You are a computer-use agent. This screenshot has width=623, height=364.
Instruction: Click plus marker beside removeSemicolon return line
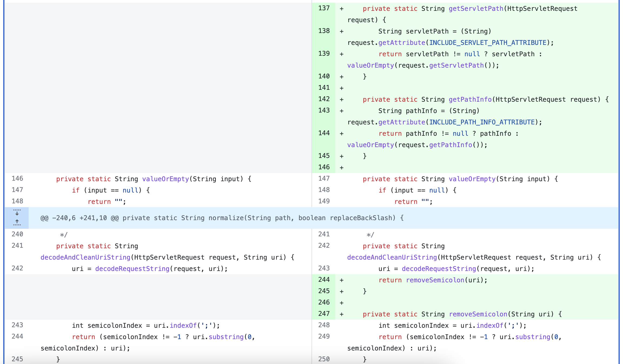[x=342, y=280]
